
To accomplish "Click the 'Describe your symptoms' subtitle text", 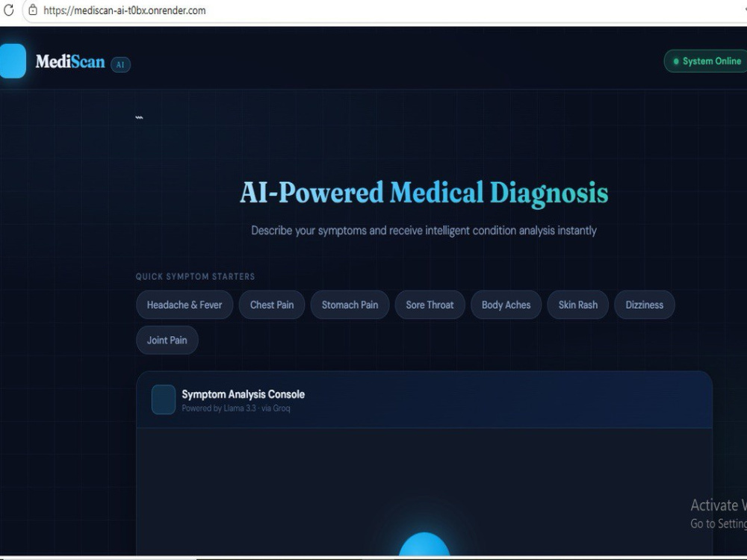I will [424, 231].
